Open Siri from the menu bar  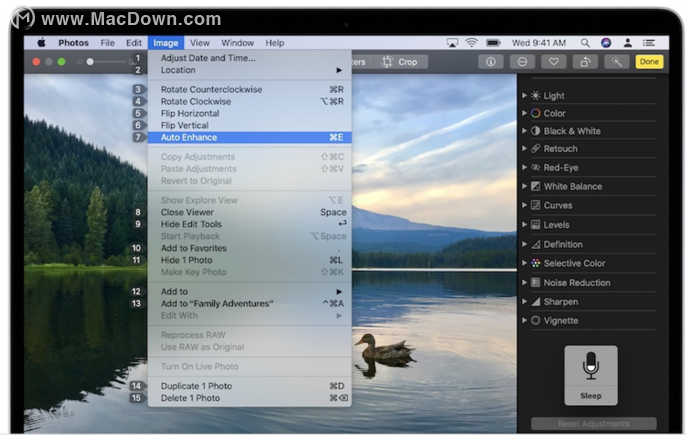point(606,43)
